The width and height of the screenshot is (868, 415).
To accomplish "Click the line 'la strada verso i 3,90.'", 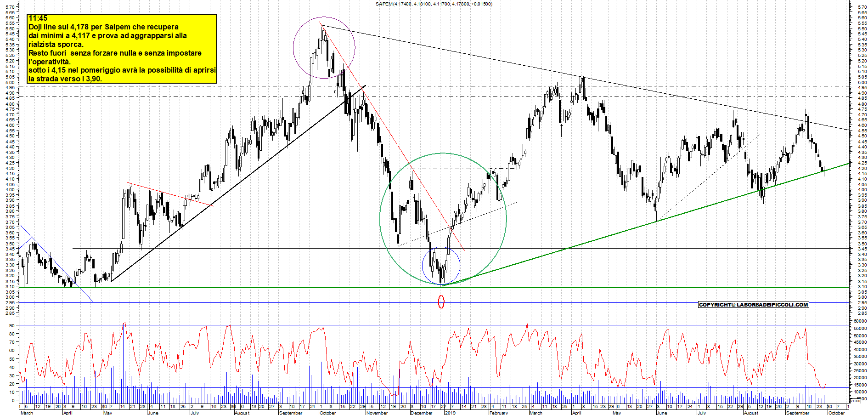I will [65, 79].
